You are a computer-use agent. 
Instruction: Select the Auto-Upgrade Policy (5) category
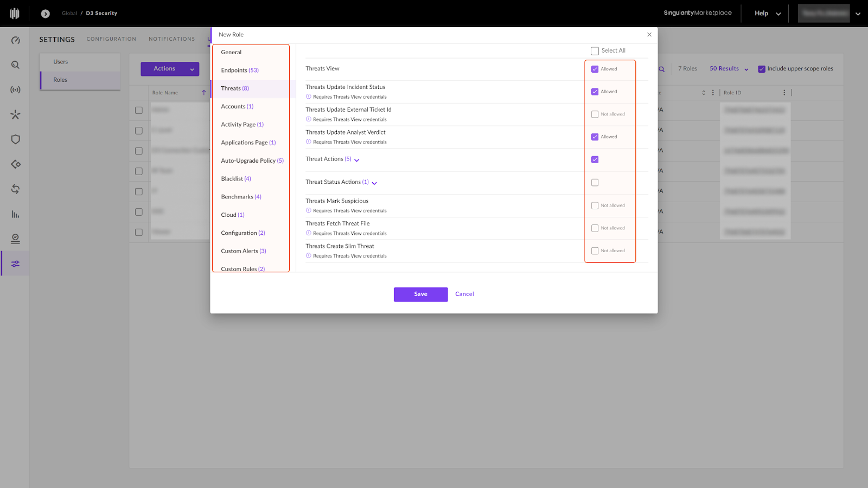252,161
